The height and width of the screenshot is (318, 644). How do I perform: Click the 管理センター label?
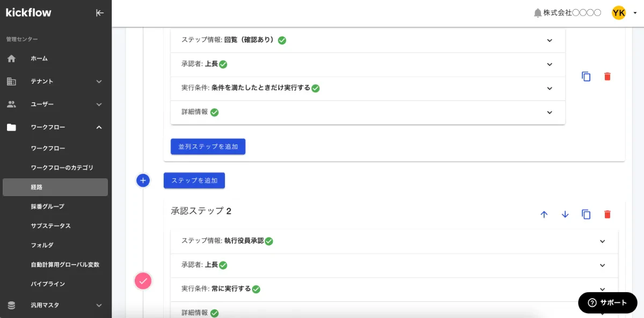22,39
